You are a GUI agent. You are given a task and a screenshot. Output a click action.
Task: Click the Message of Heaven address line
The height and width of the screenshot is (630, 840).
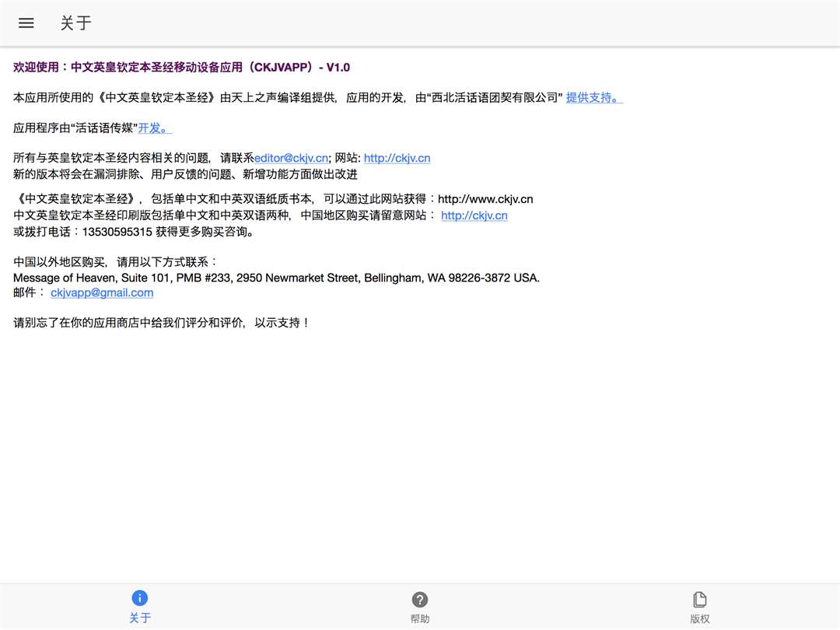tap(276, 278)
